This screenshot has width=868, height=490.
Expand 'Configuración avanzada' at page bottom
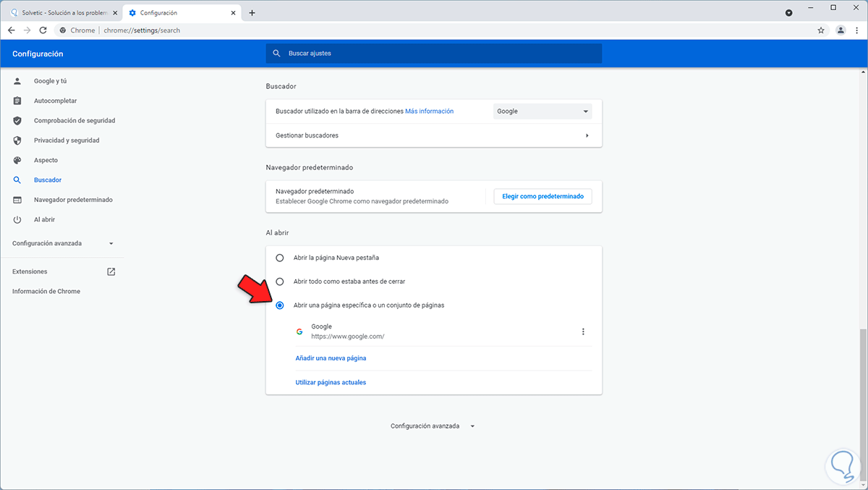[x=433, y=426]
